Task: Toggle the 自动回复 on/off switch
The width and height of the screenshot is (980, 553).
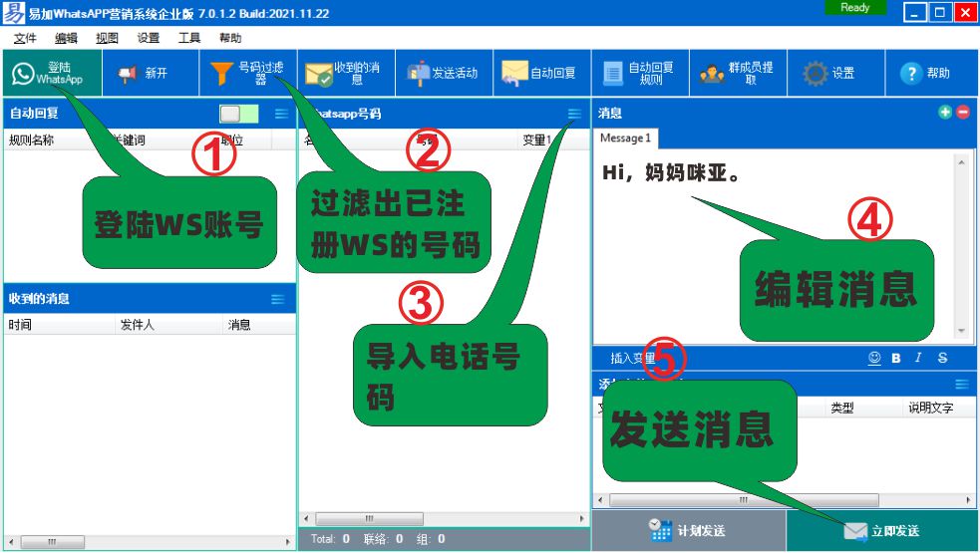Action: pyautogui.click(x=238, y=114)
